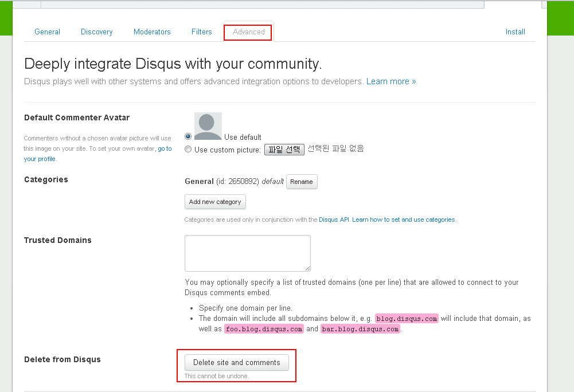
Task: Click the blog.disqus.com code example
Action: tap(407, 319)
